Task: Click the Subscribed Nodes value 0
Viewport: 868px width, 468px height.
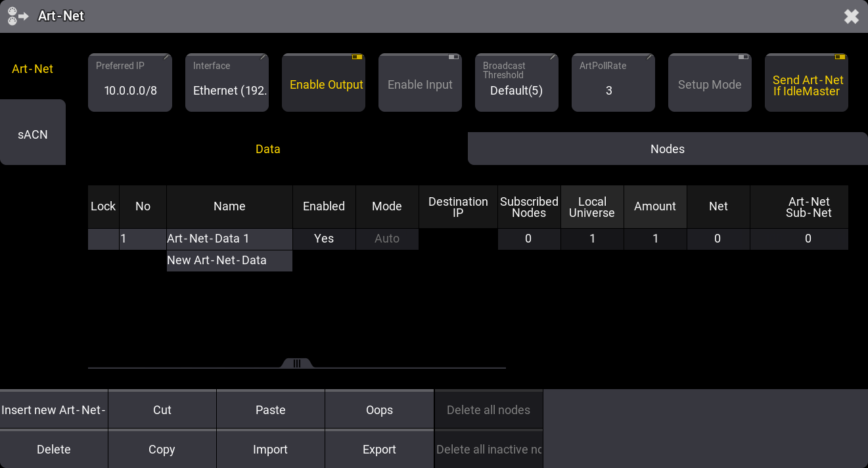Action: (x=529, y=239)
